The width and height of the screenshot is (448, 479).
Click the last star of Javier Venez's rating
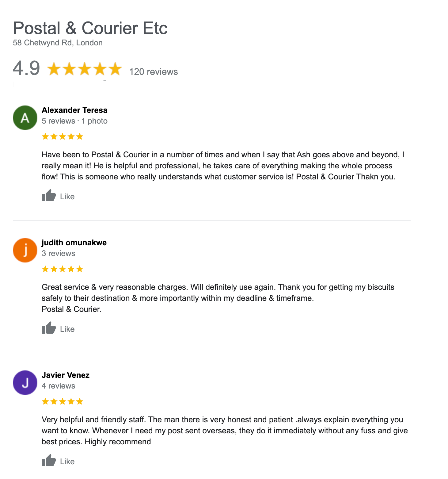[79, 401]
